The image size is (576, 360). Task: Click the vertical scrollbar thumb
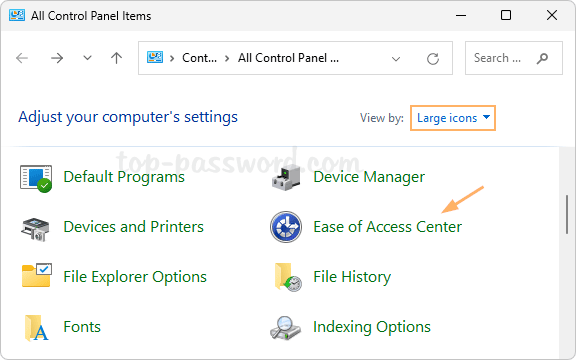coord(567,215)
